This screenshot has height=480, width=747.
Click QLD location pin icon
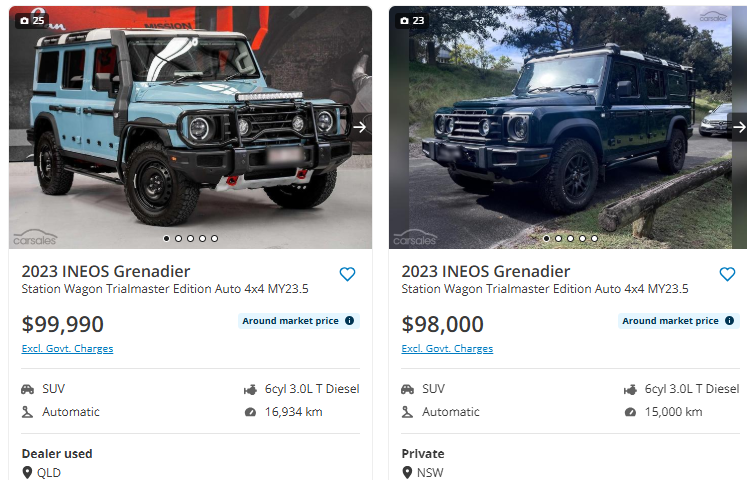27,472
